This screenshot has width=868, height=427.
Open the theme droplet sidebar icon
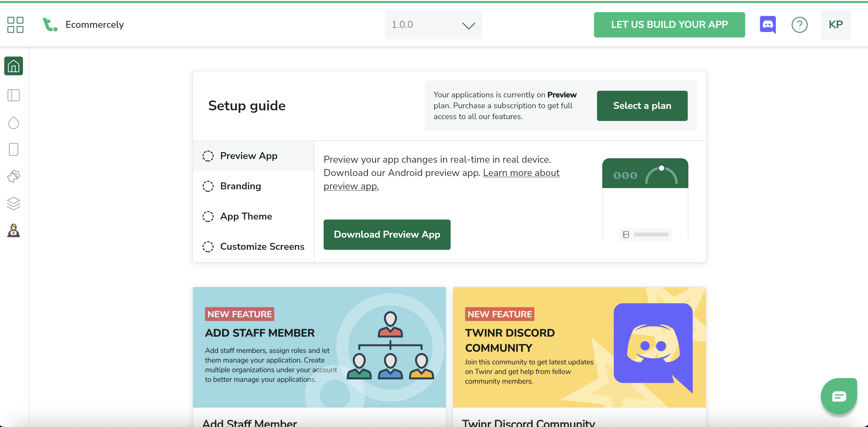tap(14, 123)
